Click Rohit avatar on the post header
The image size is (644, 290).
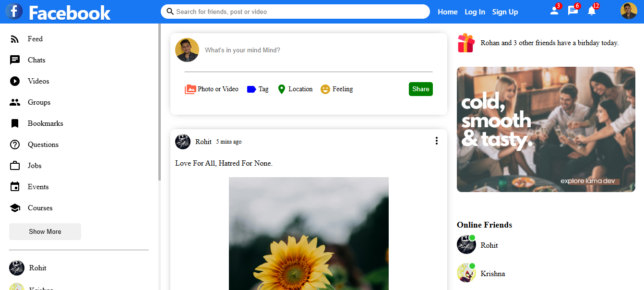183,142
